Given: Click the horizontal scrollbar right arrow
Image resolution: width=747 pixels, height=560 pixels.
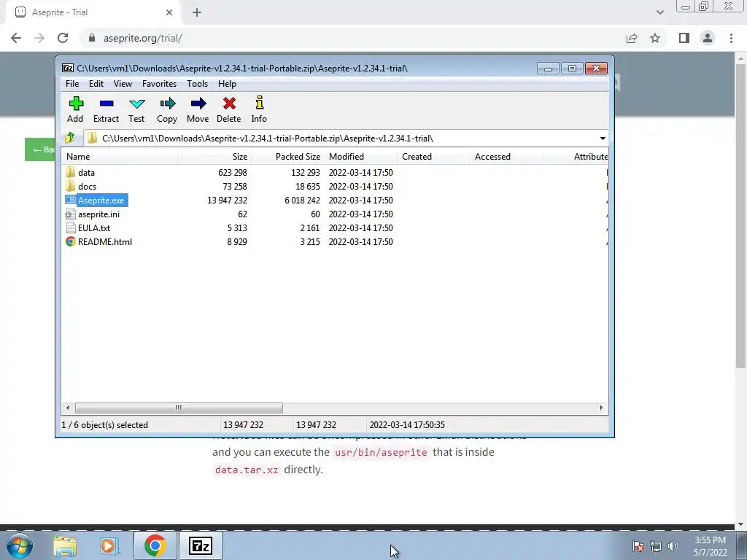Looking at the screenshot, I should click(x=601, y=408).
